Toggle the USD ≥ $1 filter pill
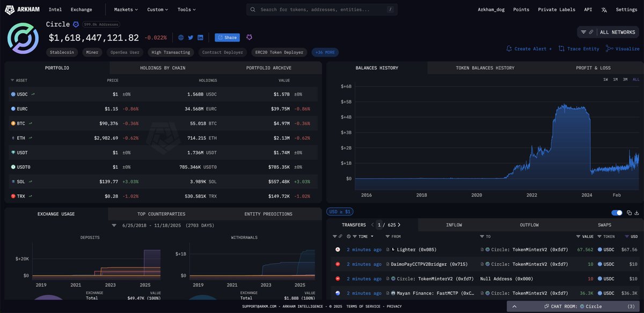The image size is (644, 313). pos(340,212)
